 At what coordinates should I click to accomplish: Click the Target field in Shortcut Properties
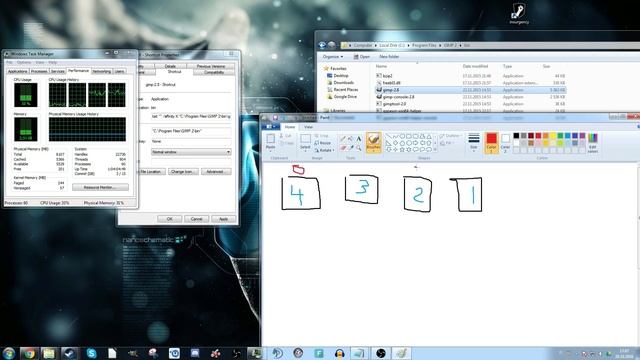pyautogui.click(x=191, y=116)
